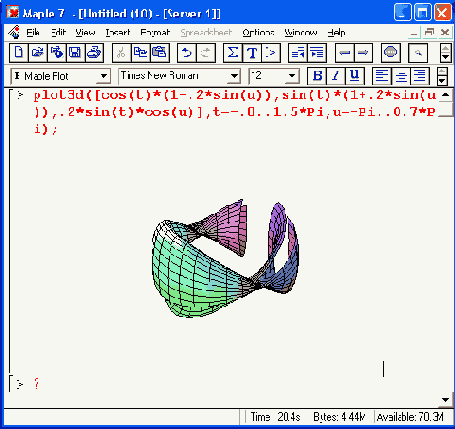Image resolution: width=455 pixels, height=429 pixels.
Task: Click the "Available: 70.3M" status entry
Action: tap(410, 417)
